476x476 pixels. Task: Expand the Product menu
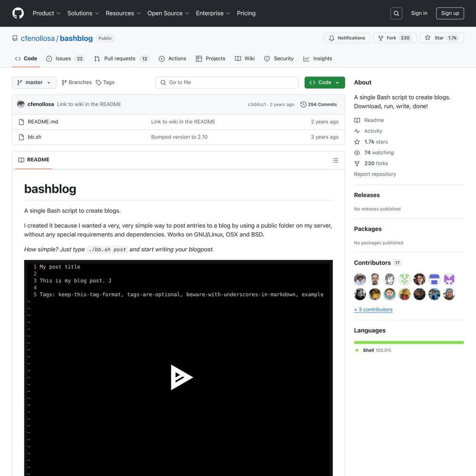[47, 13]
